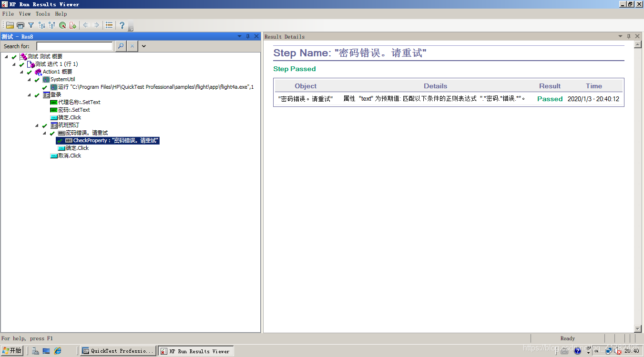Viewport: 644px width, 357px height.
Task: Collapse the SystemUtil node
Action: [x=30, y=80]
